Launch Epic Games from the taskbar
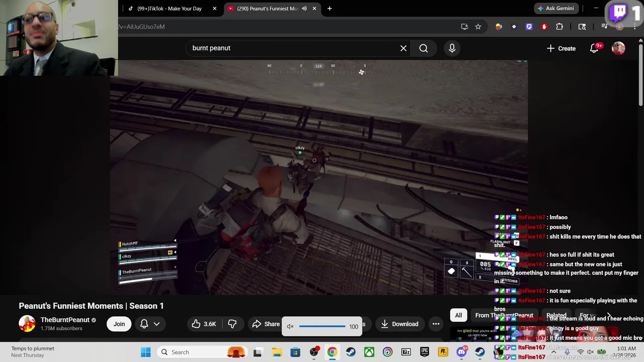 point(425,352)
